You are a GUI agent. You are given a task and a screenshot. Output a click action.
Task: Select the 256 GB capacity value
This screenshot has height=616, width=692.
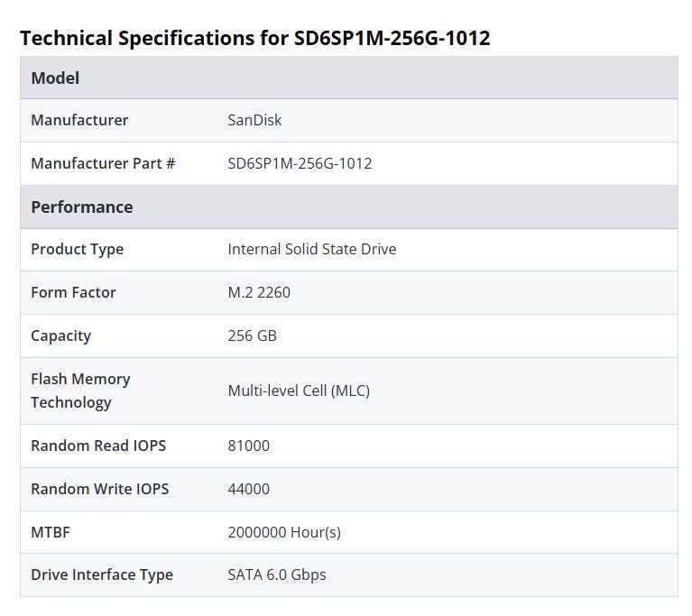(252, 336)
